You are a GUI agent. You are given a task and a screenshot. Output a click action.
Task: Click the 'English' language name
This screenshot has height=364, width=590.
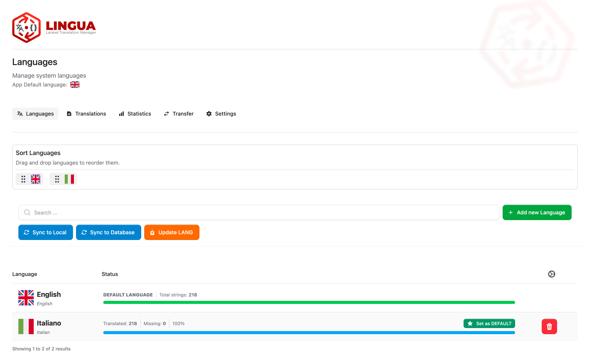(49, 294)
